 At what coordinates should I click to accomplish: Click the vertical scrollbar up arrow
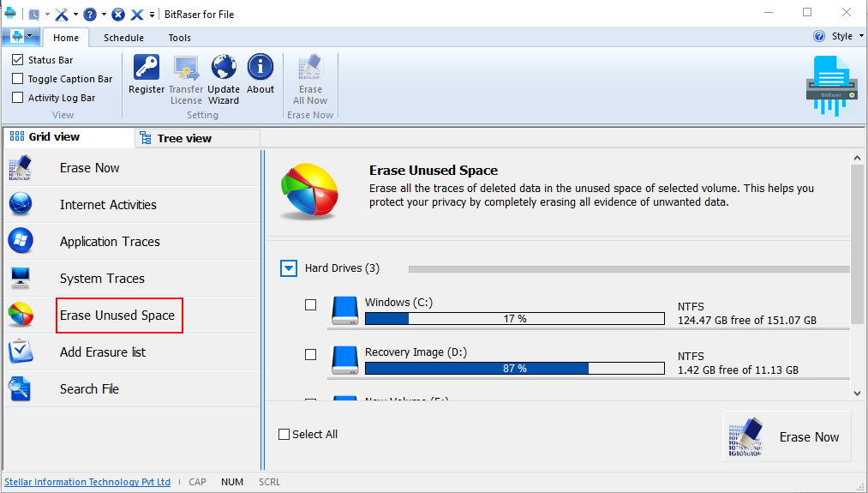(857, 158)
